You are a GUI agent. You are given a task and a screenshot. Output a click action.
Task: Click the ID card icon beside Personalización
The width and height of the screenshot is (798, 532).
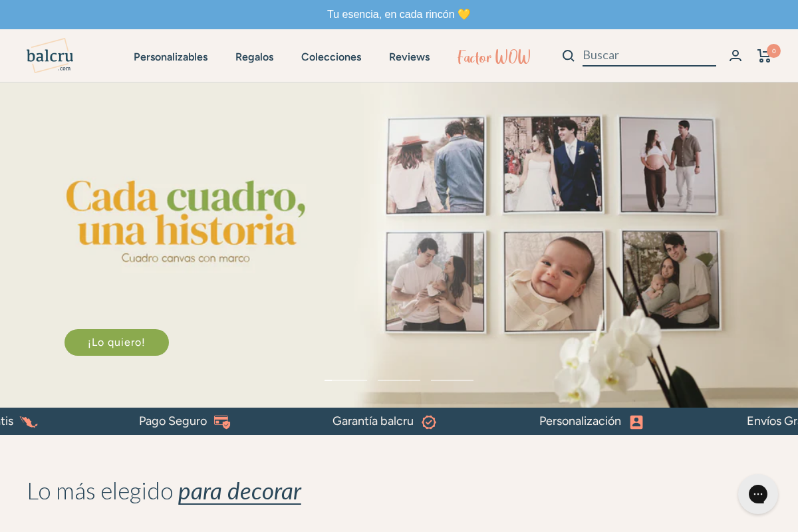pos(636,422)
